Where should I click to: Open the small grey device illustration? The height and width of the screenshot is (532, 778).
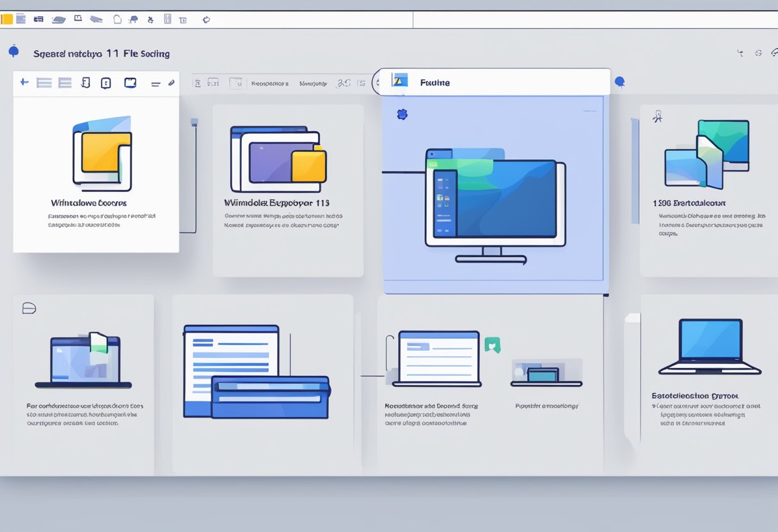point(546,373)
